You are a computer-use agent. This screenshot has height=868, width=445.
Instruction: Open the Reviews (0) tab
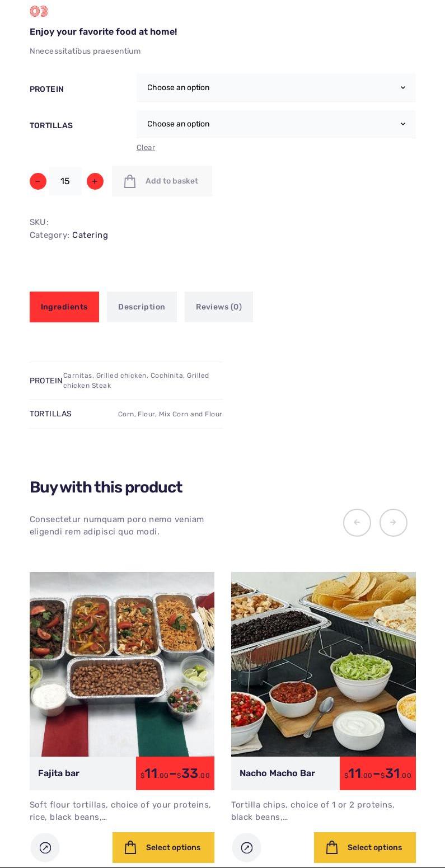click(x=219, y=307)
